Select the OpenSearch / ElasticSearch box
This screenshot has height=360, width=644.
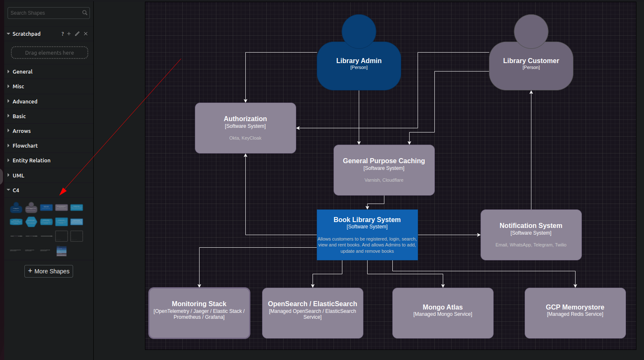coord(313,313)
